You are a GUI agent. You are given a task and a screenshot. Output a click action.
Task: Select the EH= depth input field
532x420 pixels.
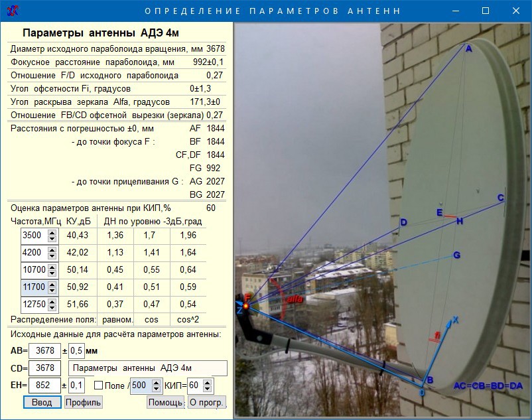(x=44, y=385)
